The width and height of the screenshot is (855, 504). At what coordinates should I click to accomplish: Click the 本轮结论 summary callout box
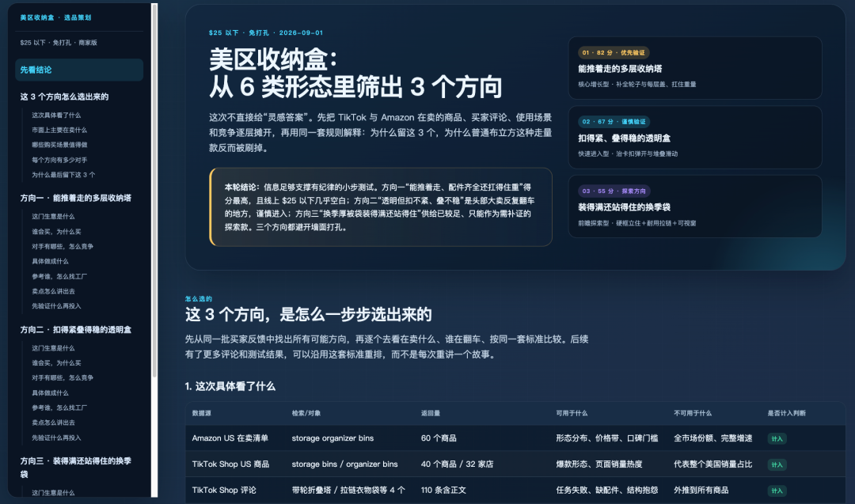click(381, 207)
